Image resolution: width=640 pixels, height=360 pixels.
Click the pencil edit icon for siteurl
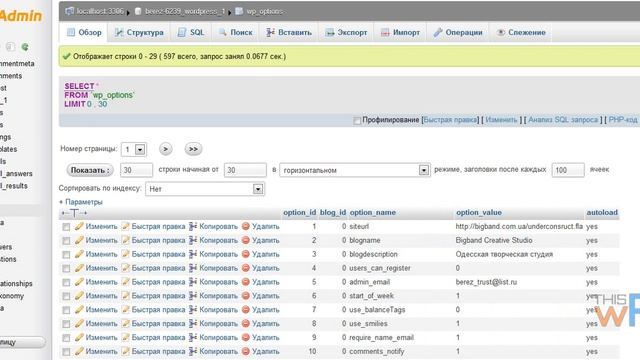coord(79,226)
